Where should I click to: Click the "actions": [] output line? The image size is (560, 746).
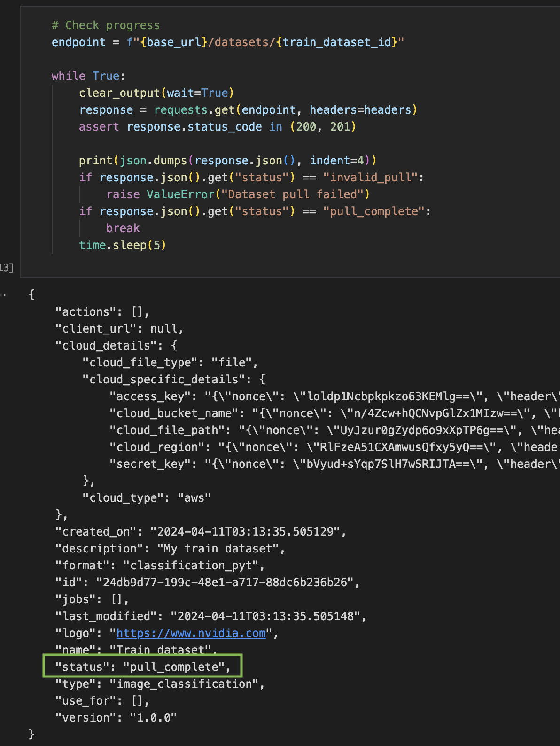point(102,311)
